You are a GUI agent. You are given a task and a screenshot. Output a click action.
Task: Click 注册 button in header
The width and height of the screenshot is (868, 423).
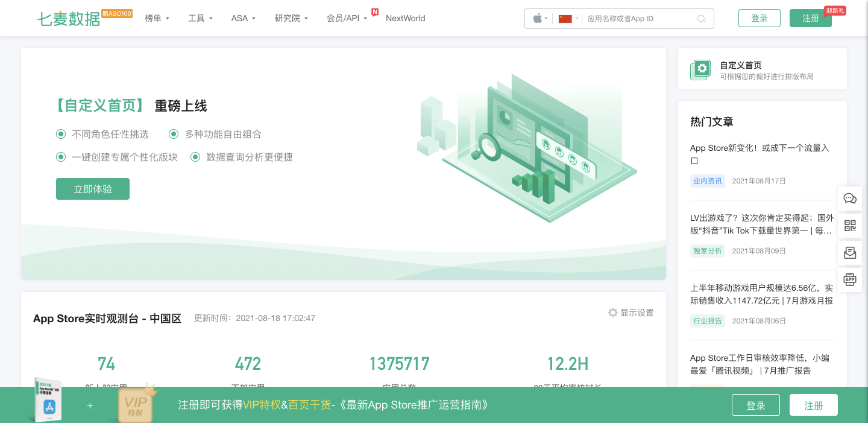[x=811, y=18]
